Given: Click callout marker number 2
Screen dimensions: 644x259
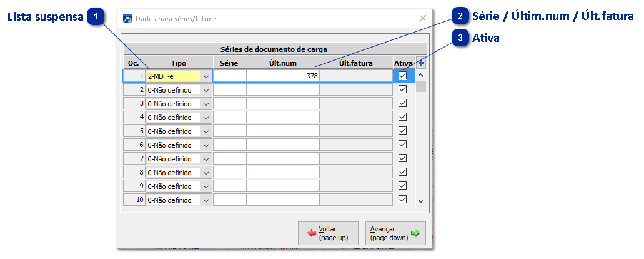Looking at the screenshot, I should (461, 17).
